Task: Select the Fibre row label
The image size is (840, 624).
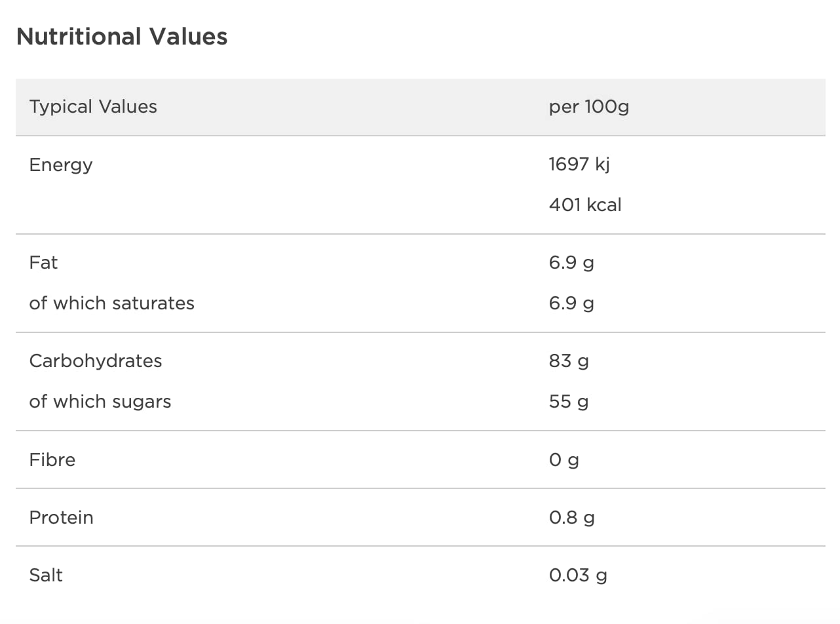Action: point(52,460)
